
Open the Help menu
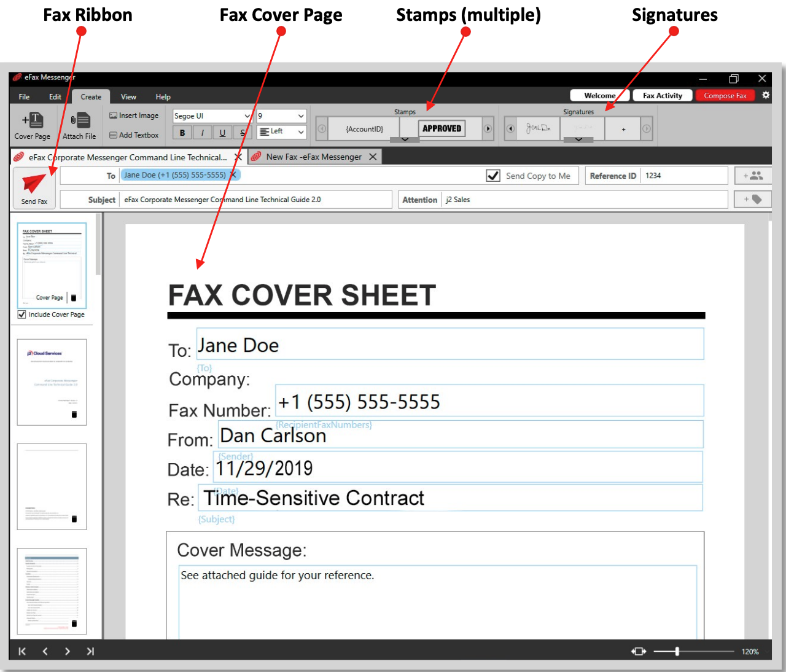pyautogui.click(x=163, y=97)
